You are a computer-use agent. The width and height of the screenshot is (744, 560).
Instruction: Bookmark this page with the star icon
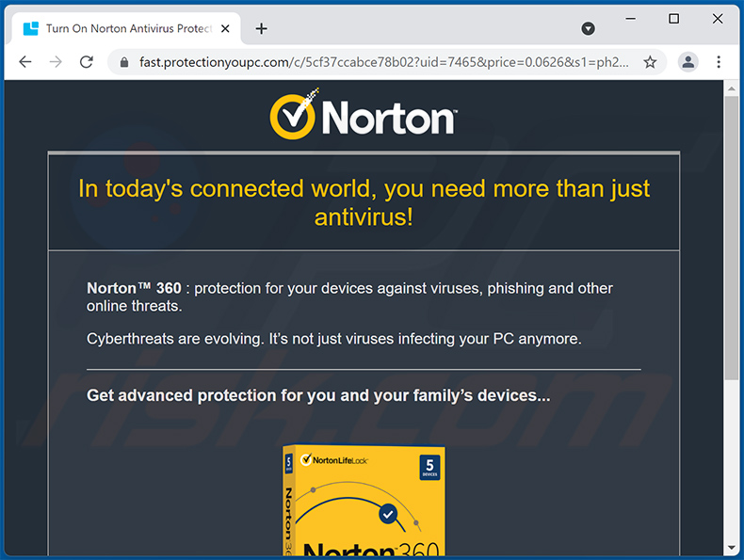point(650,62)
